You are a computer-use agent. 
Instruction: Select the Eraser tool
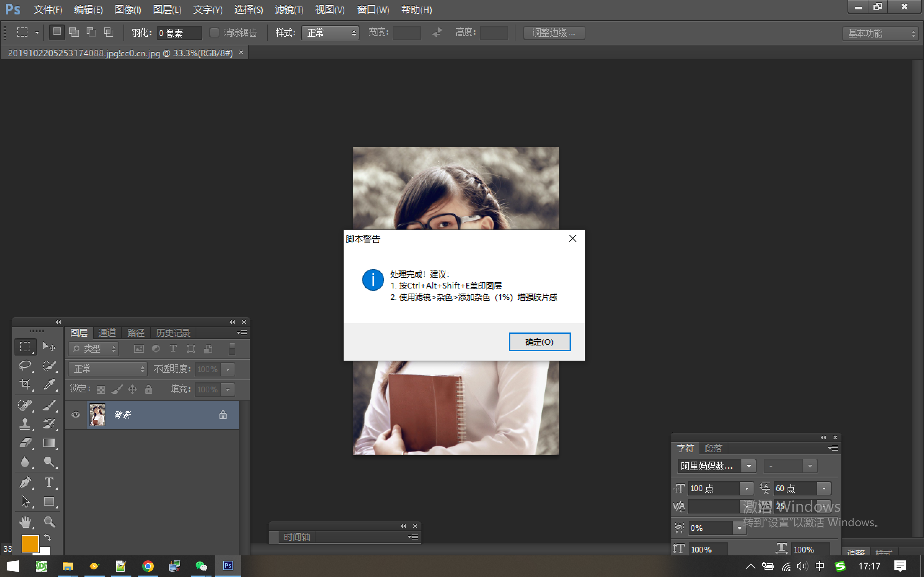pos(26,443)
